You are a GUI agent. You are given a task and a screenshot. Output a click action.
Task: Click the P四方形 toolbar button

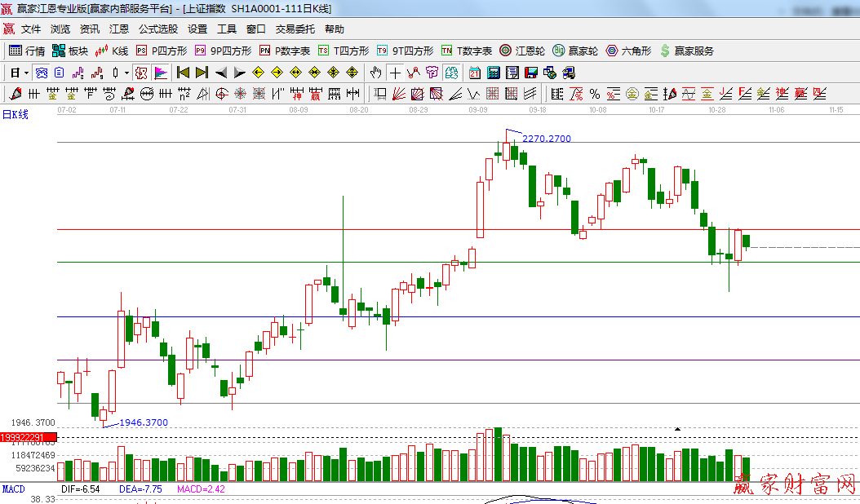tap(162, 51)
